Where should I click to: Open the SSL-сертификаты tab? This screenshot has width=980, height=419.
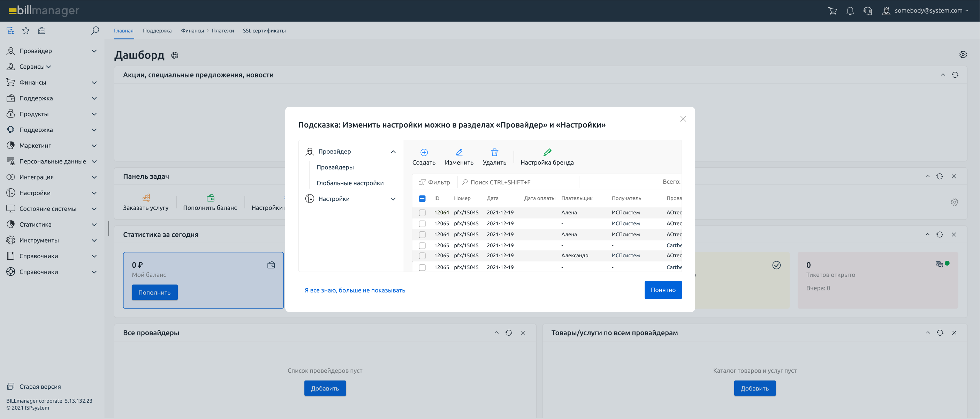(264, 31)
